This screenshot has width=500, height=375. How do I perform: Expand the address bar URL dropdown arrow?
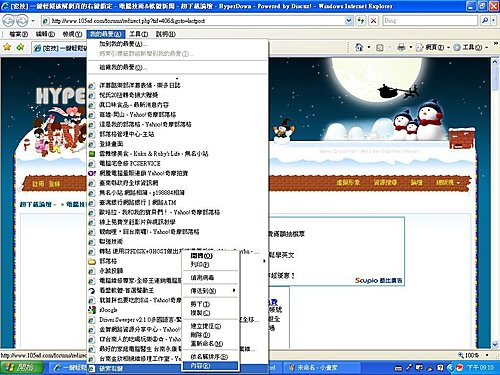349,21
